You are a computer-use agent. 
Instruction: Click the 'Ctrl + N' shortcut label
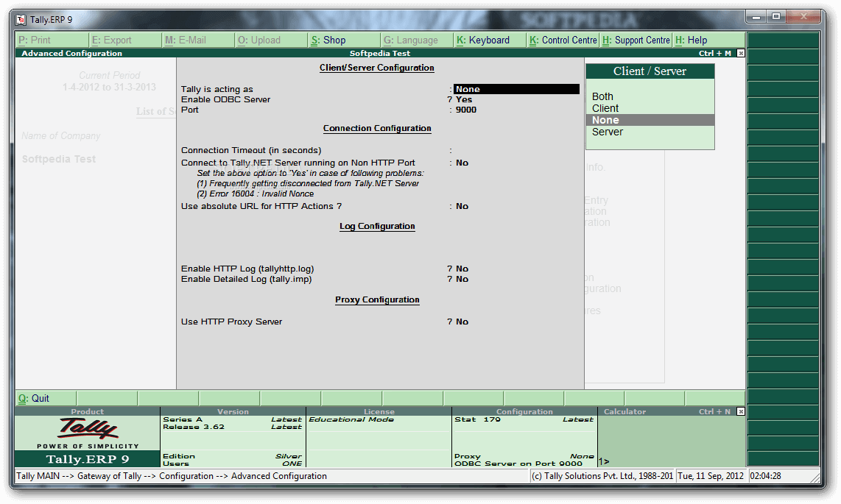coord(715,411)
